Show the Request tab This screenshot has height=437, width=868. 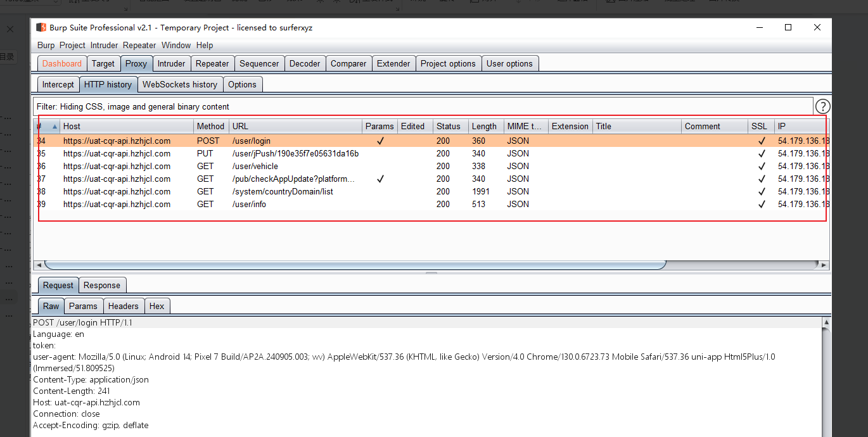pos(58,285)
